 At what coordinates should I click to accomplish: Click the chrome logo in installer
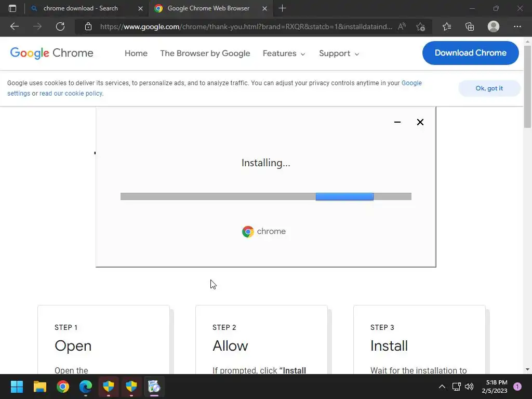pos(263,231)
